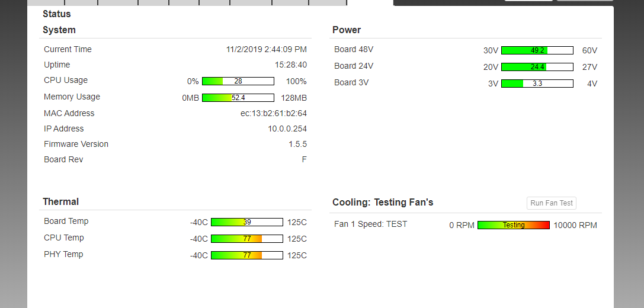The image size is (644, 308).
Task: Click the Board Temp gauge bar
Action: 246,222
